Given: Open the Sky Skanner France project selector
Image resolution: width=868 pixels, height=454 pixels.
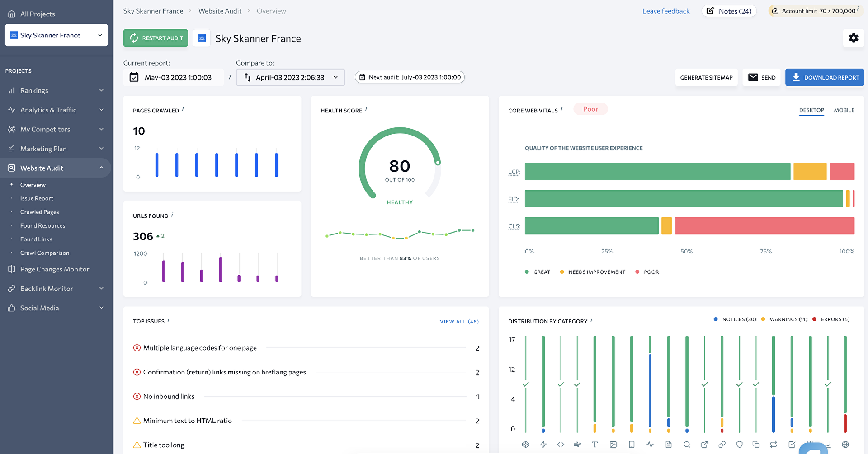Looking at the screenshot, I should 57,35.
